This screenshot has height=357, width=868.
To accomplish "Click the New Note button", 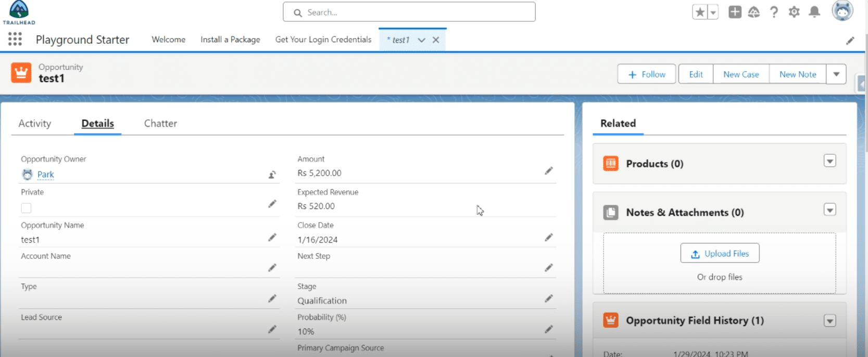I will tap(798, 74).
